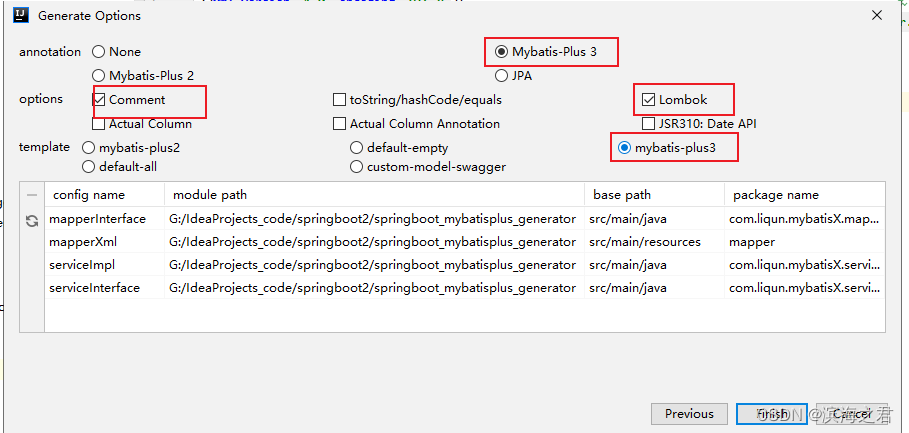Image resolution: width=909 pixels, height=433 pixels.
Task: Select Mybatis-Plus 2 annotation option
Action: pos(99,76)
